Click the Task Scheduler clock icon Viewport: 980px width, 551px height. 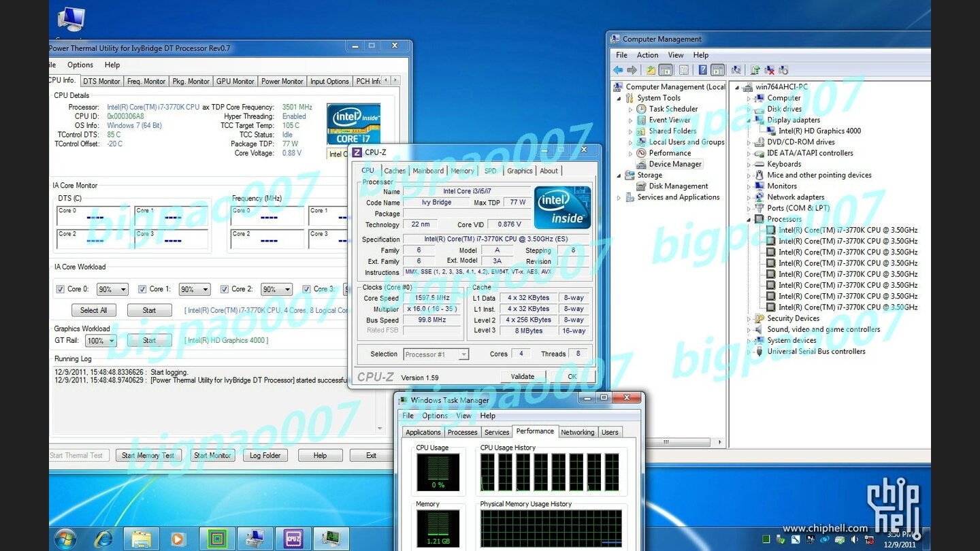(x=641, y=109)
